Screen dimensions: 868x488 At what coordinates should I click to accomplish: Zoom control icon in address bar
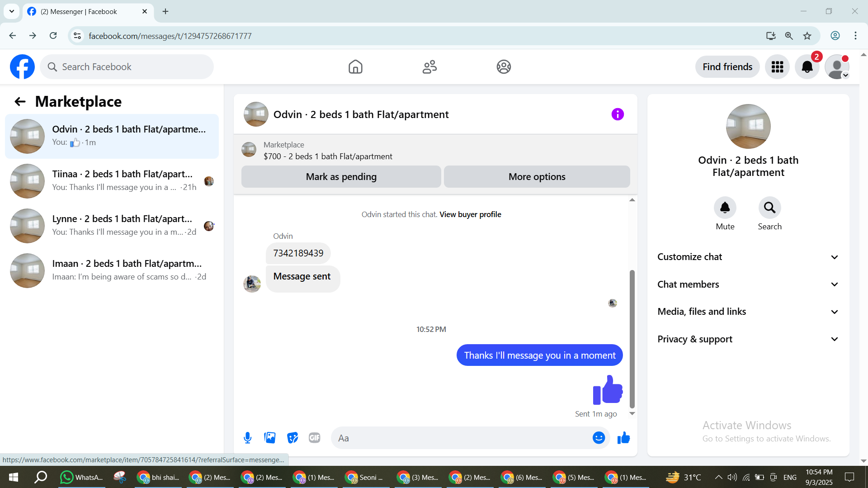789,36
